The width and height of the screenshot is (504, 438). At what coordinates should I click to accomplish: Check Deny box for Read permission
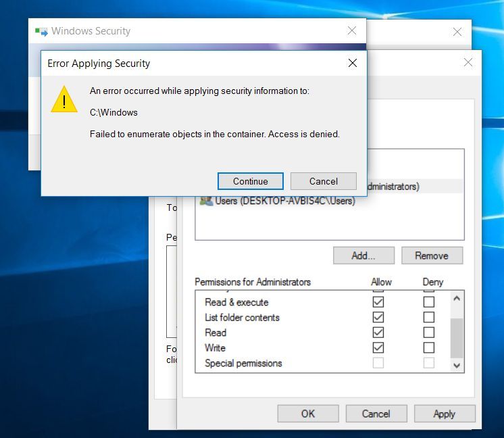pos(428,333)
